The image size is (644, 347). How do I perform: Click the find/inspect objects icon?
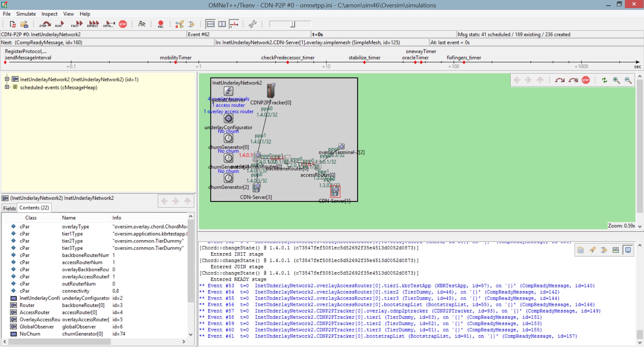(x=180, y=24)
